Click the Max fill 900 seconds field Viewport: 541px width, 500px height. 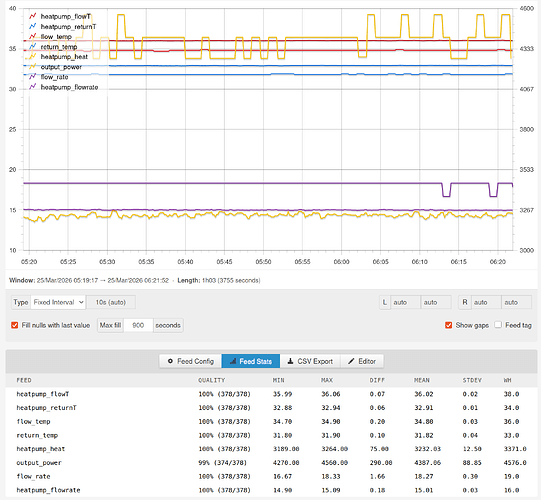pos(138,325)
